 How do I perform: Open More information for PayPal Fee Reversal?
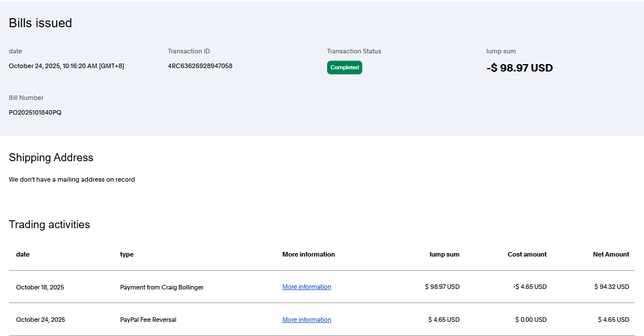pyautogui.click(x=306, y=320)
